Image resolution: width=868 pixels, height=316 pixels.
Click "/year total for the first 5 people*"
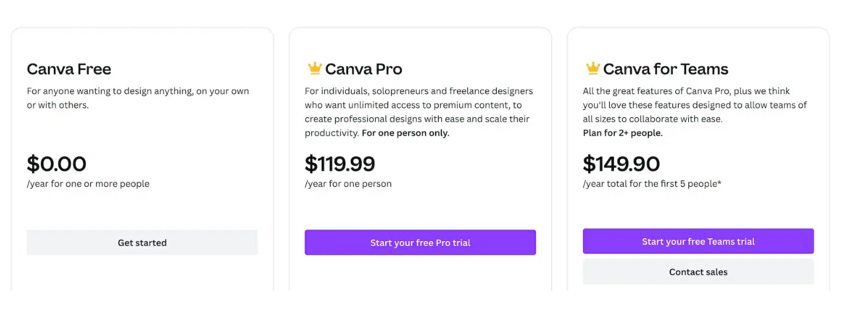coord(652,184)
